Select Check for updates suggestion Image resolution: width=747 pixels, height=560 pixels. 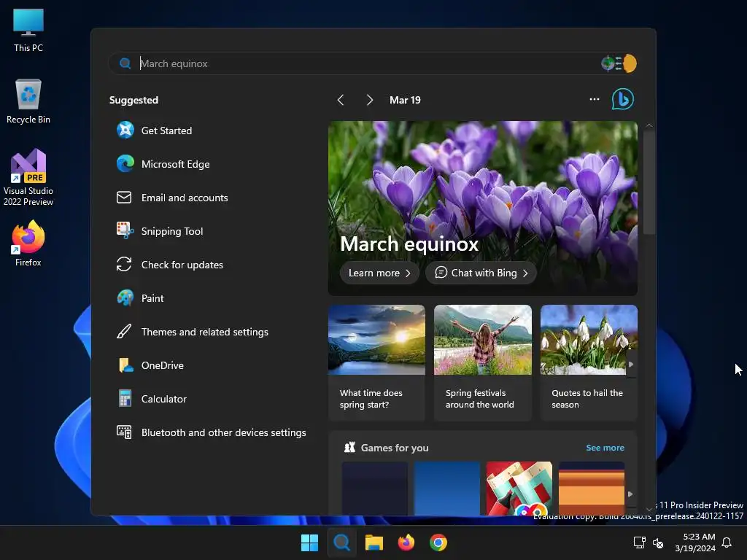point(169,265)
